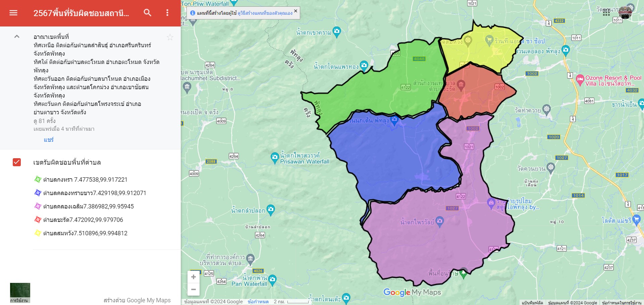Click the แชร์ share link

[49, 140]
